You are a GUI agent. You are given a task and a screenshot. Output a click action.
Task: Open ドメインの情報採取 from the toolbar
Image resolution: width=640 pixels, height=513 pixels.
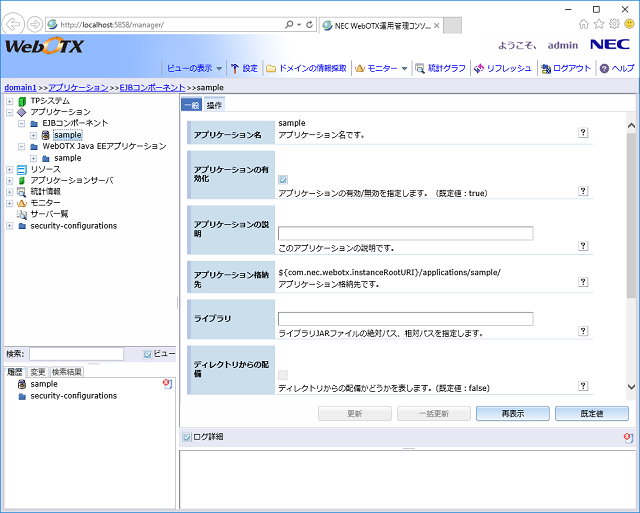pyautogui.click(x=271, y=68)
